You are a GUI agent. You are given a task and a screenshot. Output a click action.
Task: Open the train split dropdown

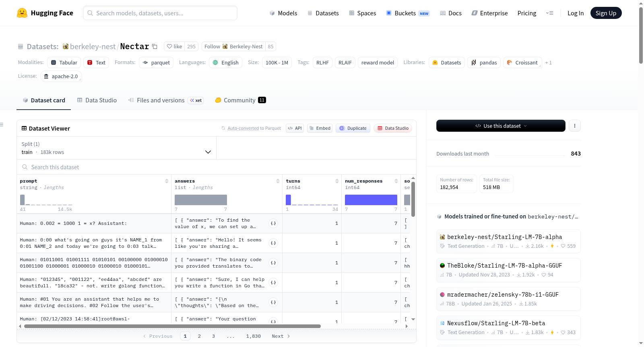(x=116, y=148)
